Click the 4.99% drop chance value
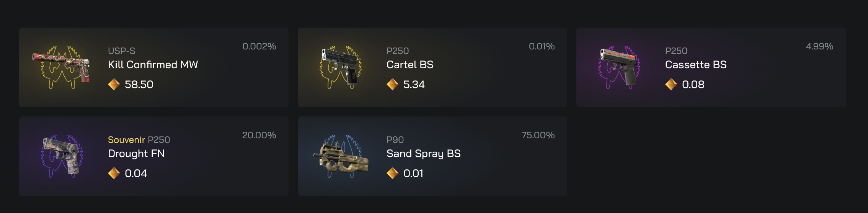Screen dimensions: 868x213 coord(819,46)
